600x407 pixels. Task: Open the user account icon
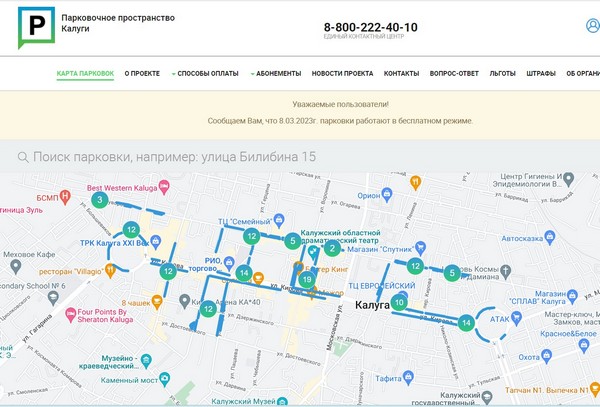tap(593, 26)
